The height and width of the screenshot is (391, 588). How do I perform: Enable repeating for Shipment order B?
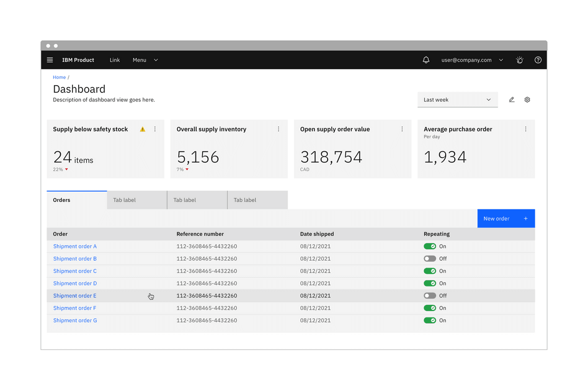click(430, 259)
